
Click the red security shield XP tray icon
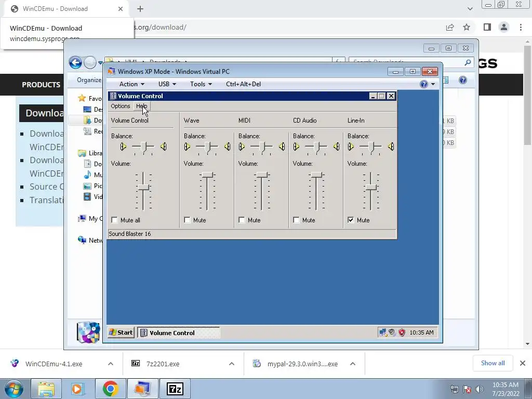coord(402,332)
